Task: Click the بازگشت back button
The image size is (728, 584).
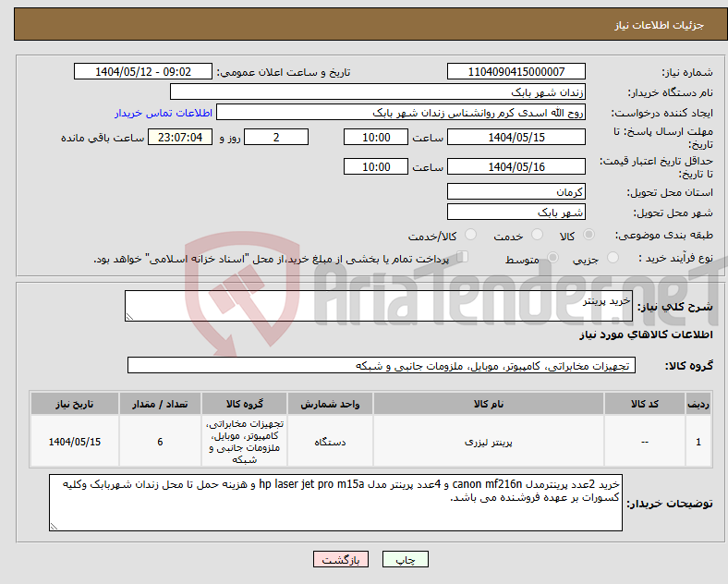Action: 341,559
